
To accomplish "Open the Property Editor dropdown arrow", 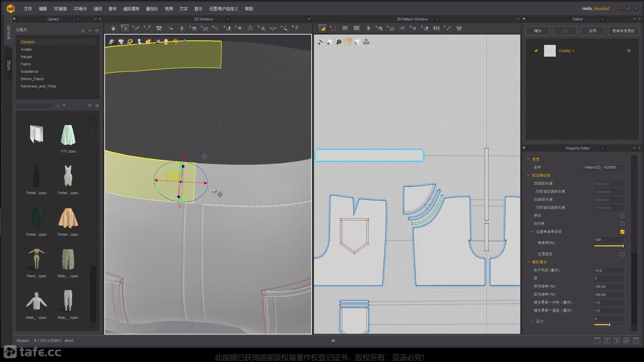I will 602,148.
